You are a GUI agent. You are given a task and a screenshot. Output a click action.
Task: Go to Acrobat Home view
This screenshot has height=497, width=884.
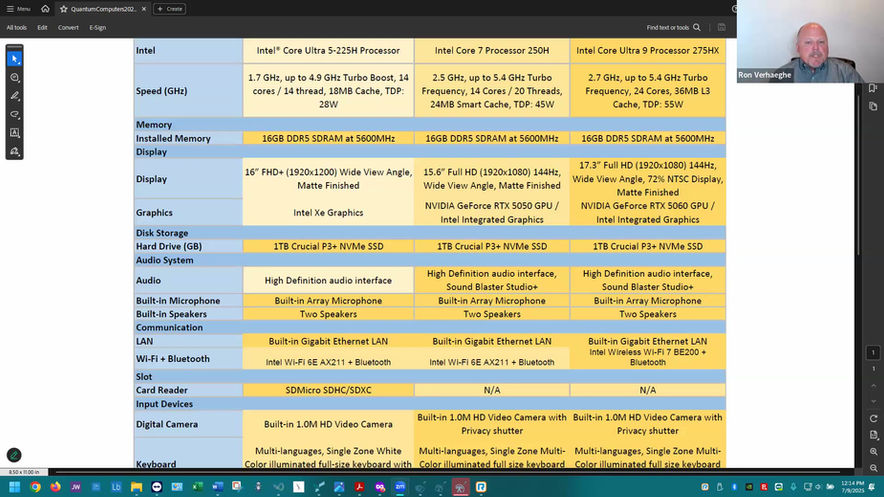pos(45,8)
